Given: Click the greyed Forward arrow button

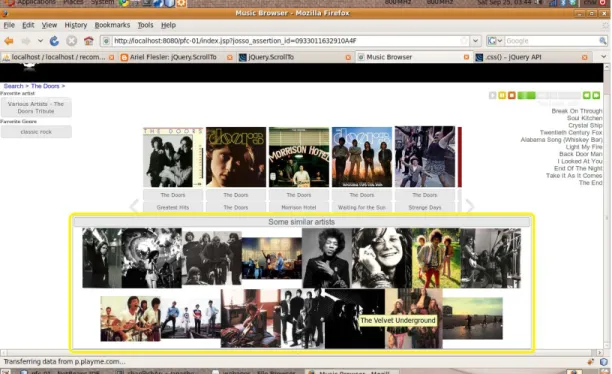Looking at the screenshot, I should 26,41.
